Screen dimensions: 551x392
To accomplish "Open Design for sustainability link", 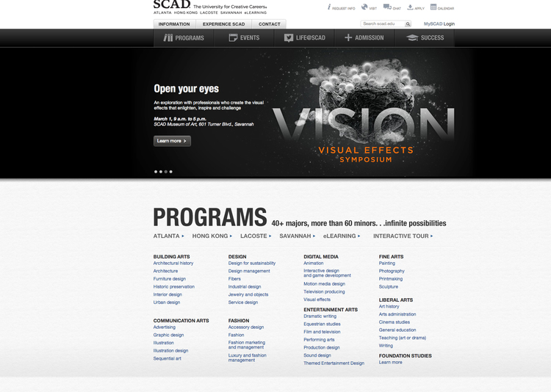I will click(x=252, y=263).
